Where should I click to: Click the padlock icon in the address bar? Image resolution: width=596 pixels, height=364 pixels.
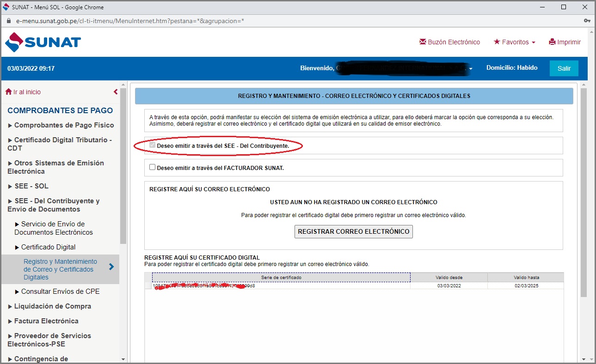(x=8, y=21)
